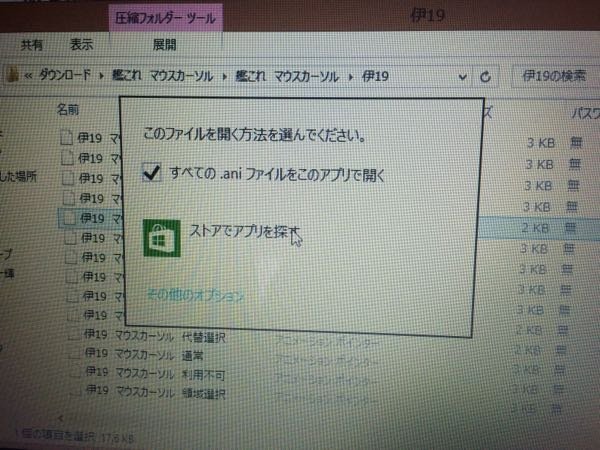The height and width of the screenshot is (450, 600).
Task: Open the address bar history dropdown arrow
Action: click(x=462, y=76)
